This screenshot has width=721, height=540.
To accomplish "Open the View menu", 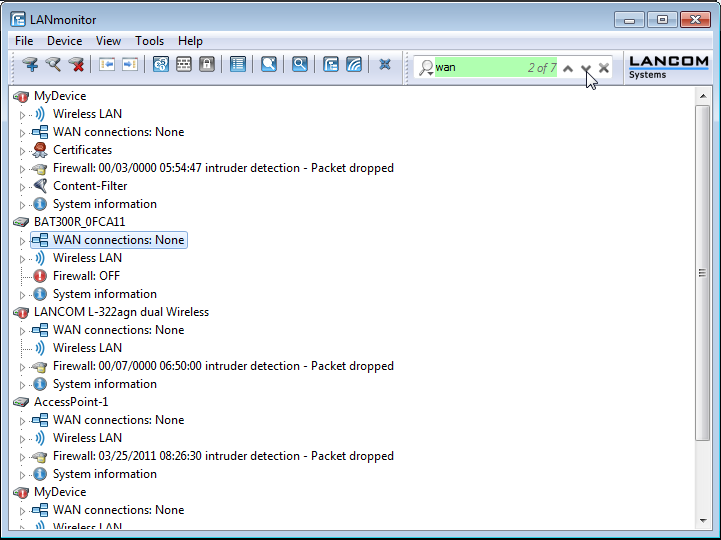I will (x=108, y=41).
